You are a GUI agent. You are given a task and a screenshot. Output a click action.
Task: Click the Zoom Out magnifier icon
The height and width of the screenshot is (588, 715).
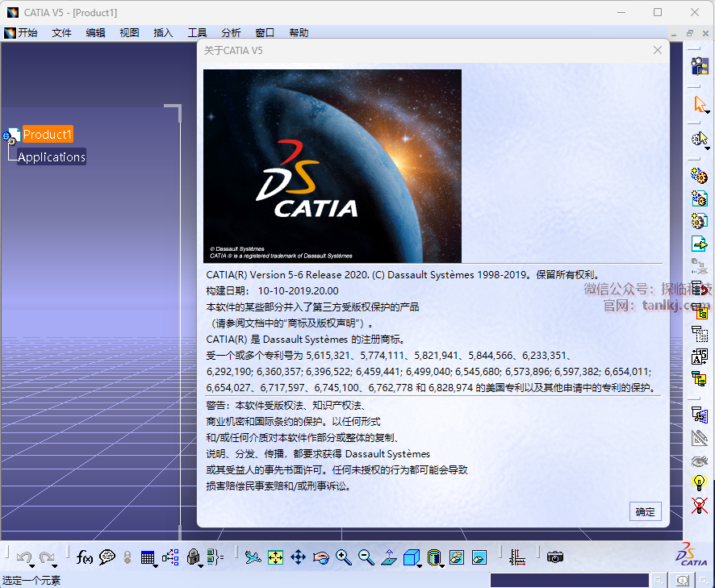tap(366, 557)
